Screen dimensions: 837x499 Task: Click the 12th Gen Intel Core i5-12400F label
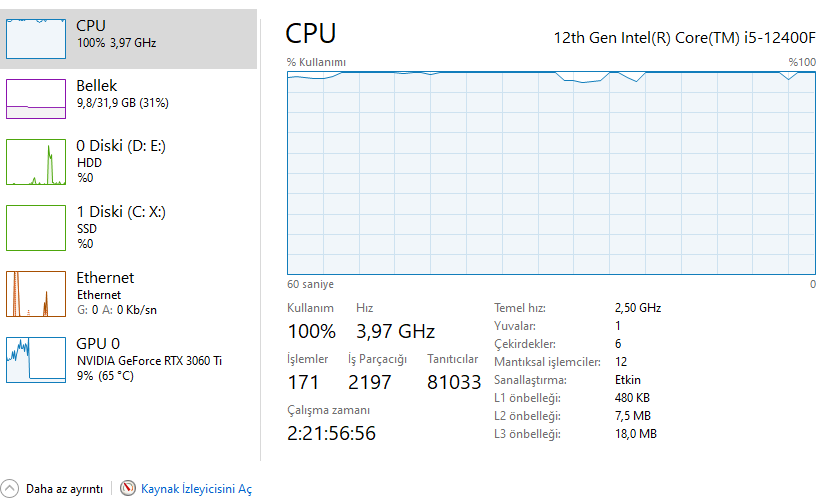pos(684,38)
